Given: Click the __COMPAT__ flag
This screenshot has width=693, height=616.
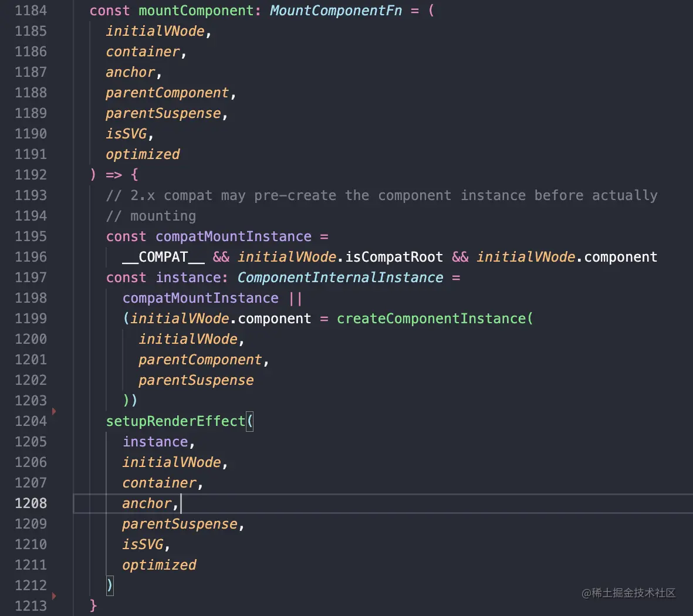Looking at the screenshot, I should coord(164,257).
